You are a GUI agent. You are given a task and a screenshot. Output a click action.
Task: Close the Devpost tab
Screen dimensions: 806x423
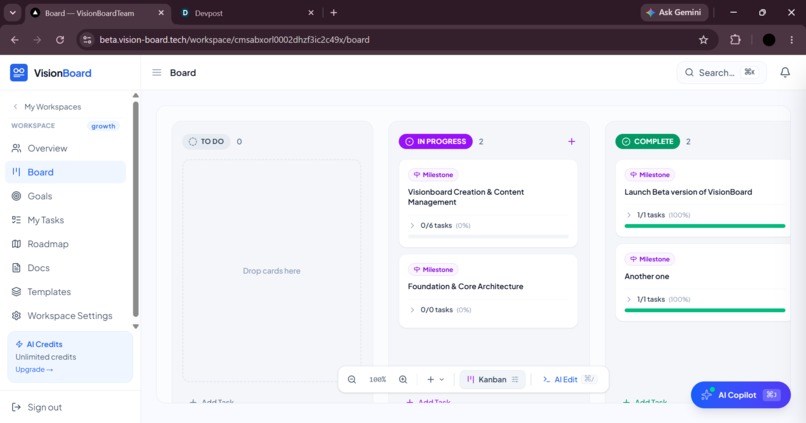click(x=311, y=12)
